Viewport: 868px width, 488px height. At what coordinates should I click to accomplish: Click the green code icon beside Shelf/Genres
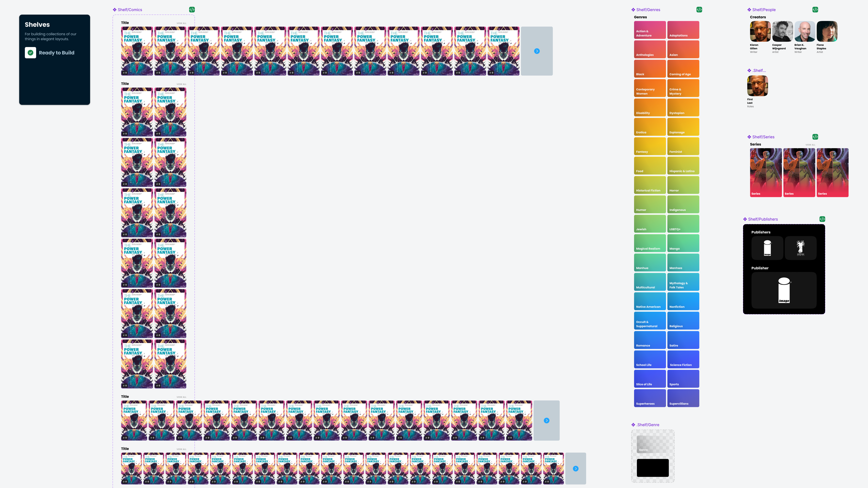(x=699, y=10)
